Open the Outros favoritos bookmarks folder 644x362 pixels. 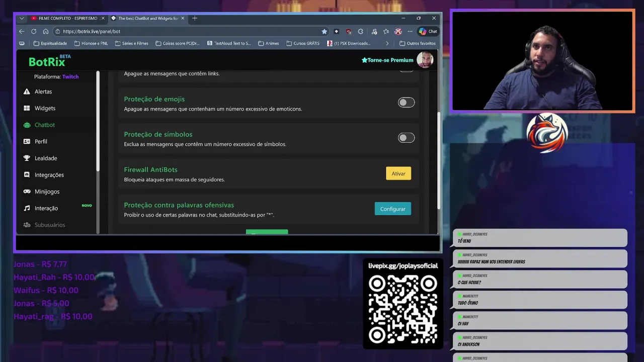point(418,43)
